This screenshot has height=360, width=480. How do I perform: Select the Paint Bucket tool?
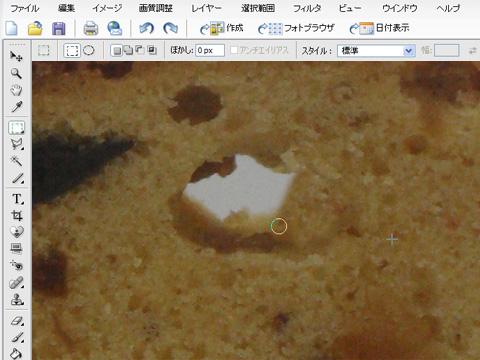[x=16, y=353]
